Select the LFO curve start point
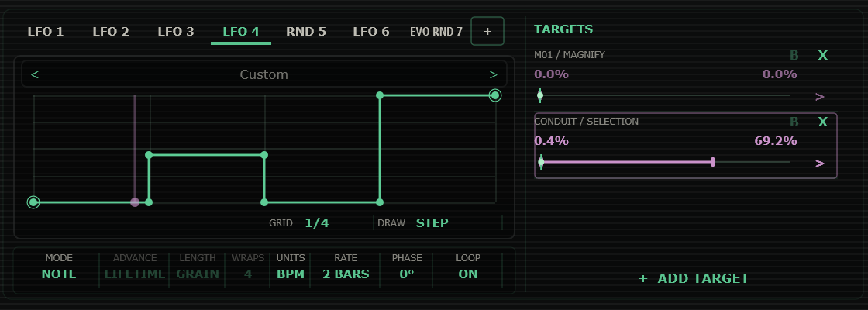Screen dimensions: 868x310 [x=33, y=202]
